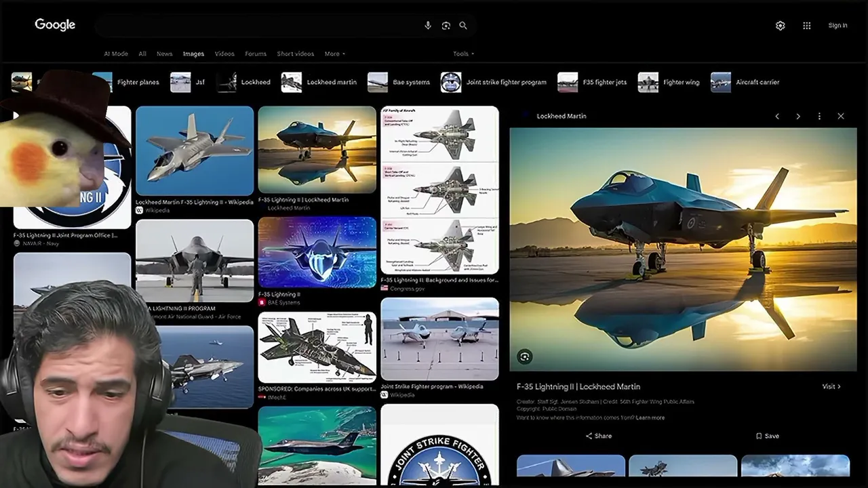Open three-dot options in preview panel
868x488 pixels.
coord(819,116)
